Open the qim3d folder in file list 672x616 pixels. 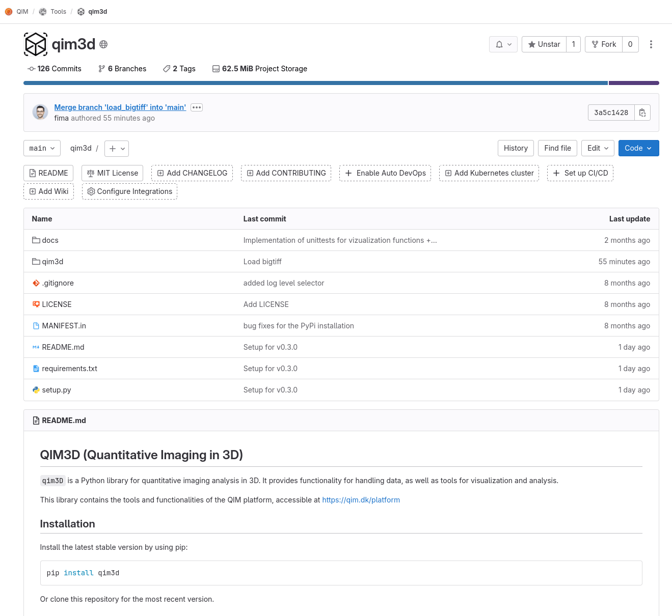(x=52, y=262)
